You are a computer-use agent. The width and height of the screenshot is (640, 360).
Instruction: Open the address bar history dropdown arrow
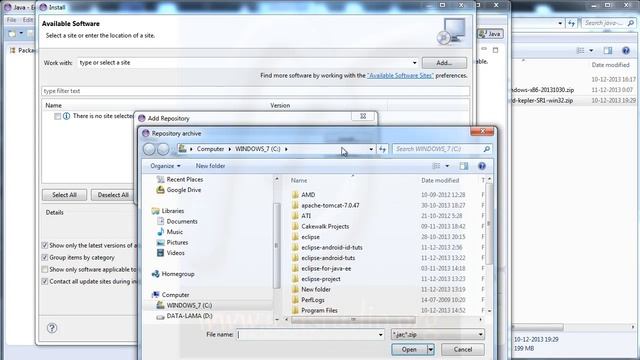click(x=371, y=149)
